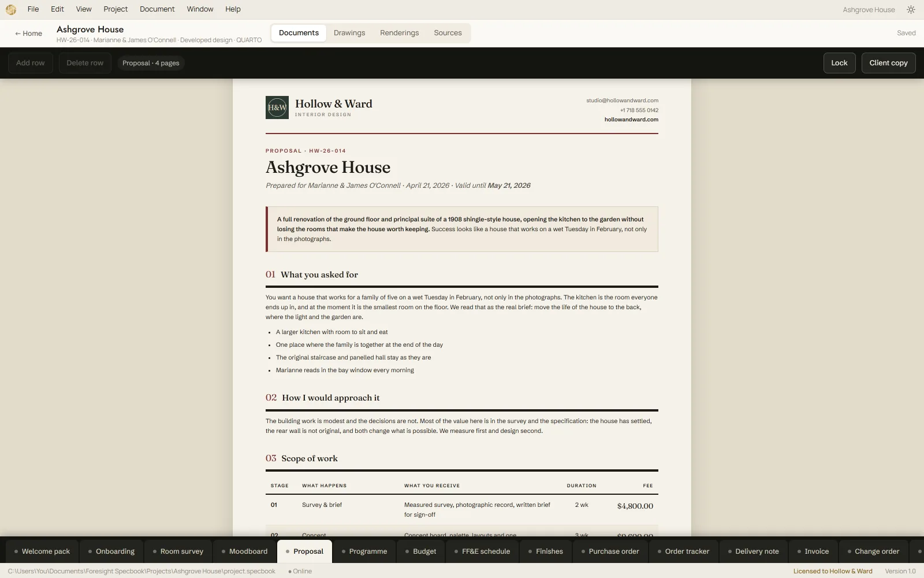
Task: Open the Window menu
Action: (x=200, y=9)
